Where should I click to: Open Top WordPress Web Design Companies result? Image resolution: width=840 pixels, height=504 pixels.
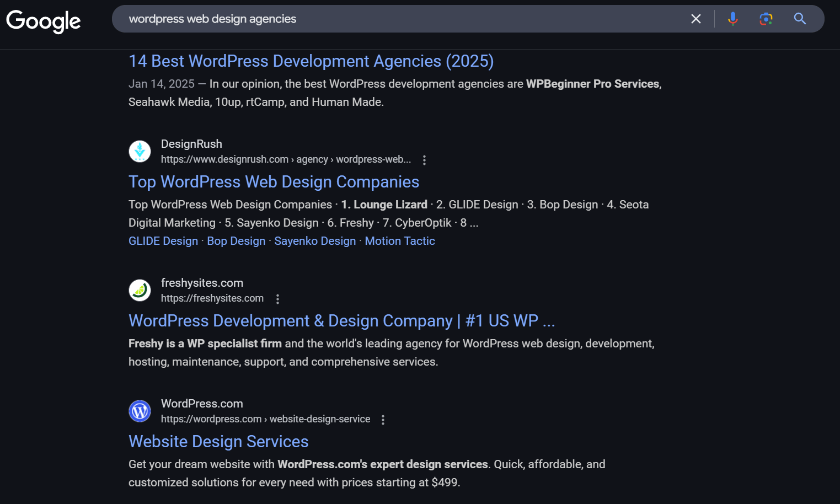click(274, 181)
